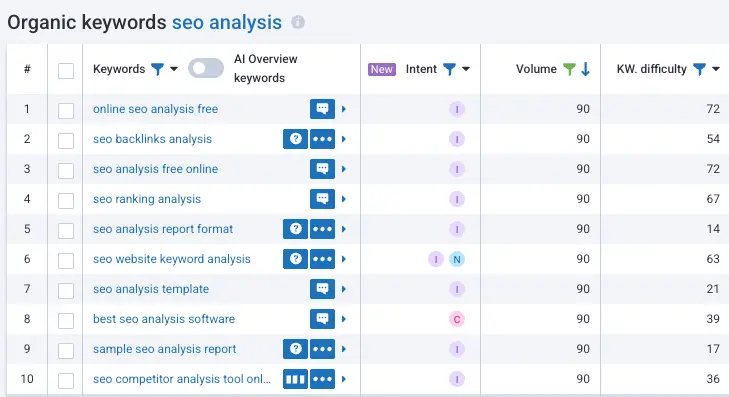Viewport: 729px width, 397px height.
Task: Open the Intent filter funnel icon
Action: coord(449,69)
